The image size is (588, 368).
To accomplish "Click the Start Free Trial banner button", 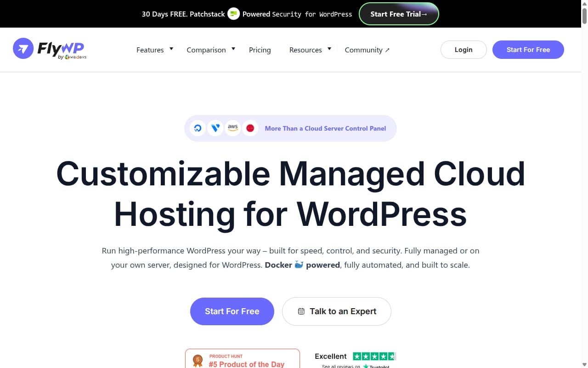I will click(x=399, y=14).
